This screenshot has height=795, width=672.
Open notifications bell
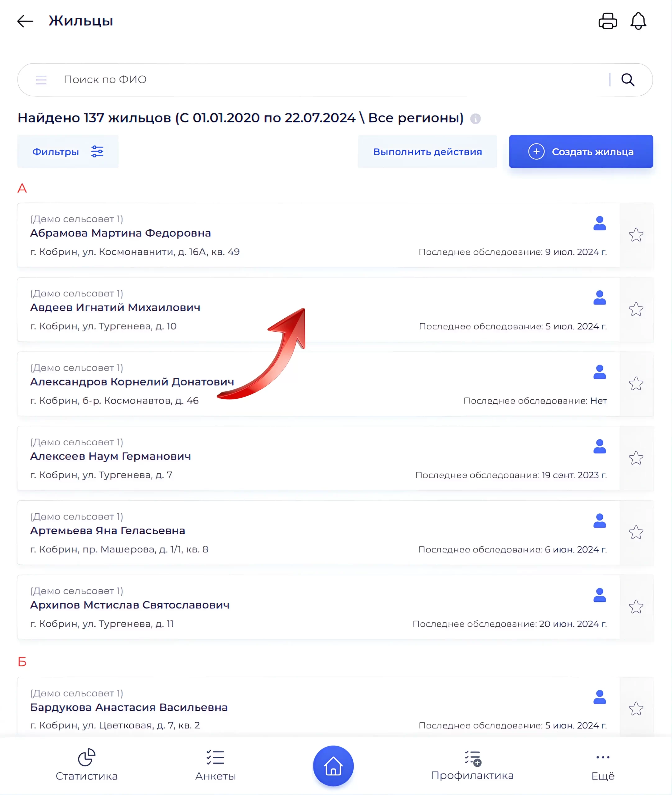tap(638, 21)
